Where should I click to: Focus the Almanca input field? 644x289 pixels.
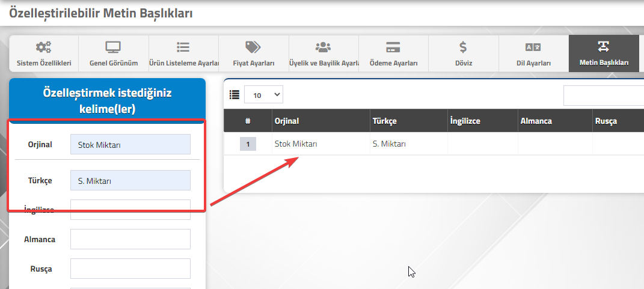pyautogui.click(x=130, y=239)
